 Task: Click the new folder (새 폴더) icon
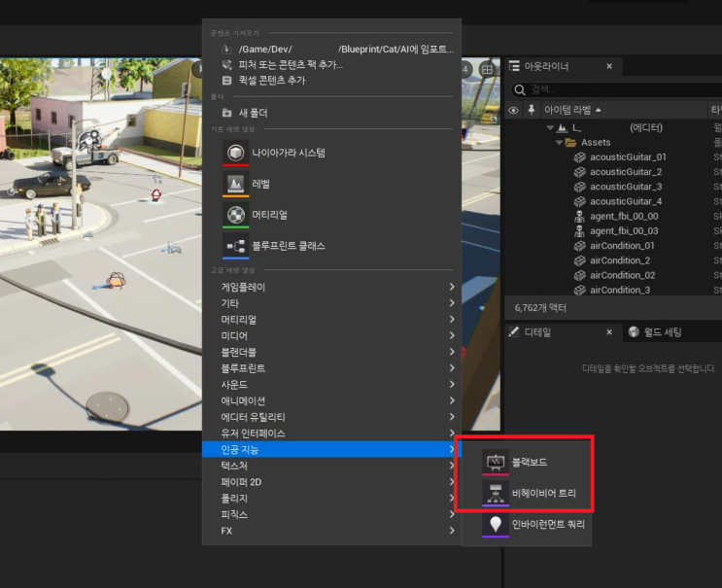[x=226, y=113]
